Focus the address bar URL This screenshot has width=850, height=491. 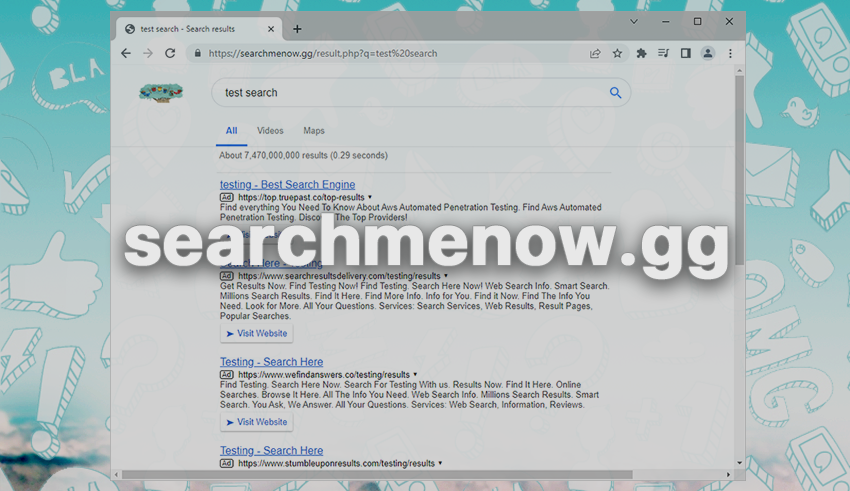(323, 53)
